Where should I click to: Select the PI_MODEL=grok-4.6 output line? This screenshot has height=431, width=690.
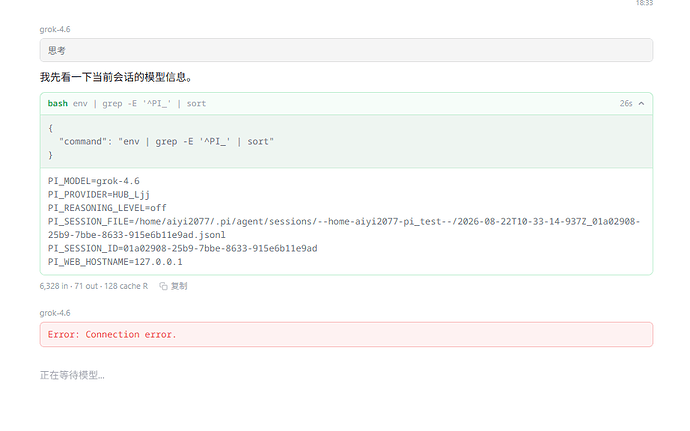pos(94,181)
